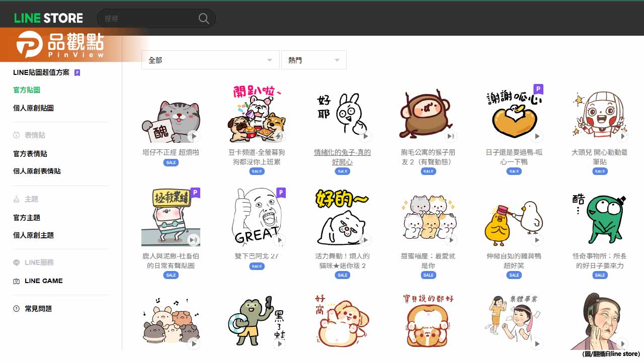Viewport: 644px width, 362px height.
Task: Open the 情緒化的兔子 rabbit sticker thumbnail
Action: click(343, 114)
